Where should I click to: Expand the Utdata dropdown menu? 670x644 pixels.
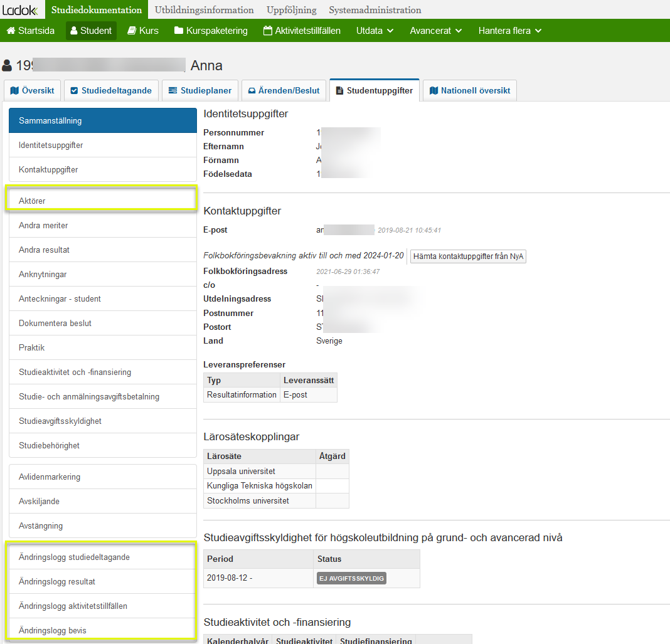coord(375,31)
